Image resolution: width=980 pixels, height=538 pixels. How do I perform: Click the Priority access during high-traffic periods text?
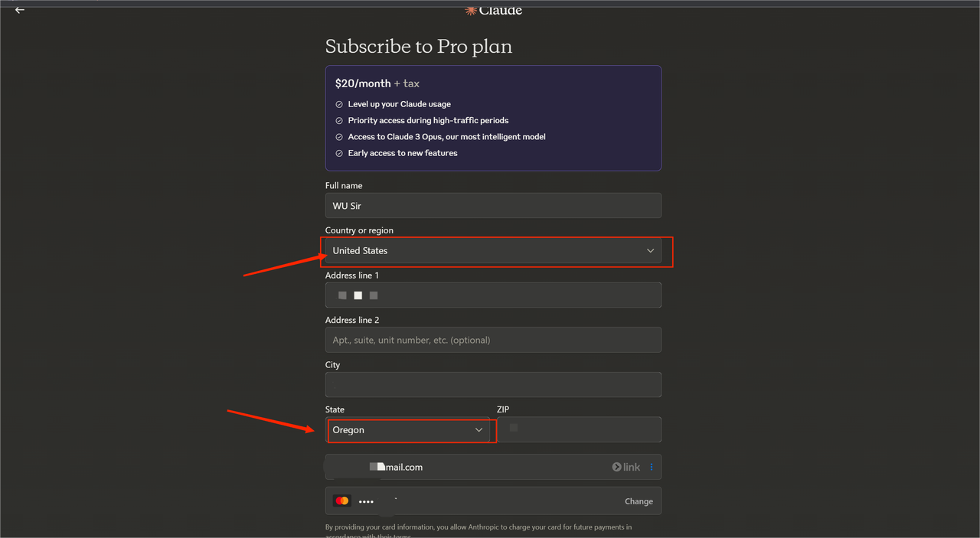pyautogui.click(x=428, y=120)
